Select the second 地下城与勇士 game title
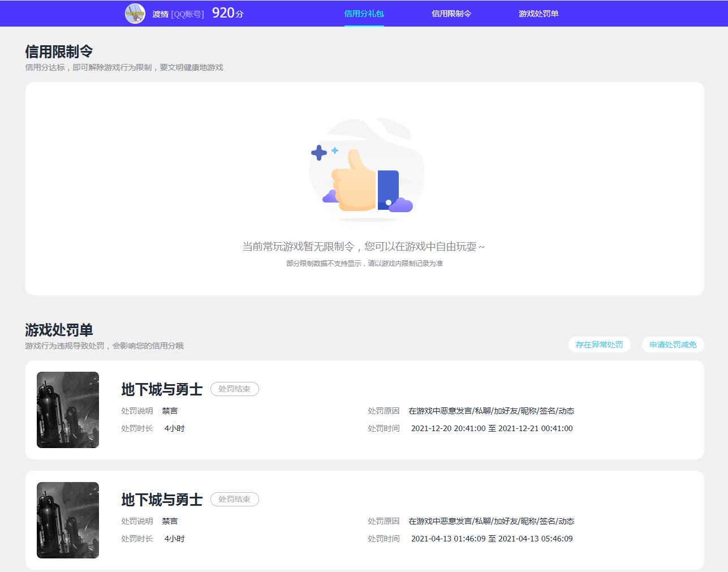728x572 pixels. click(x=161, y=500)
